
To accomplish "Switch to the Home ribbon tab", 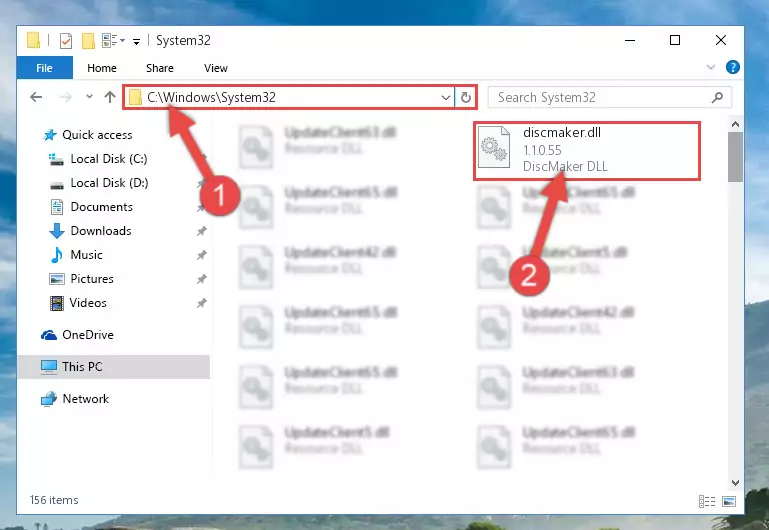I will coord(102,68).
